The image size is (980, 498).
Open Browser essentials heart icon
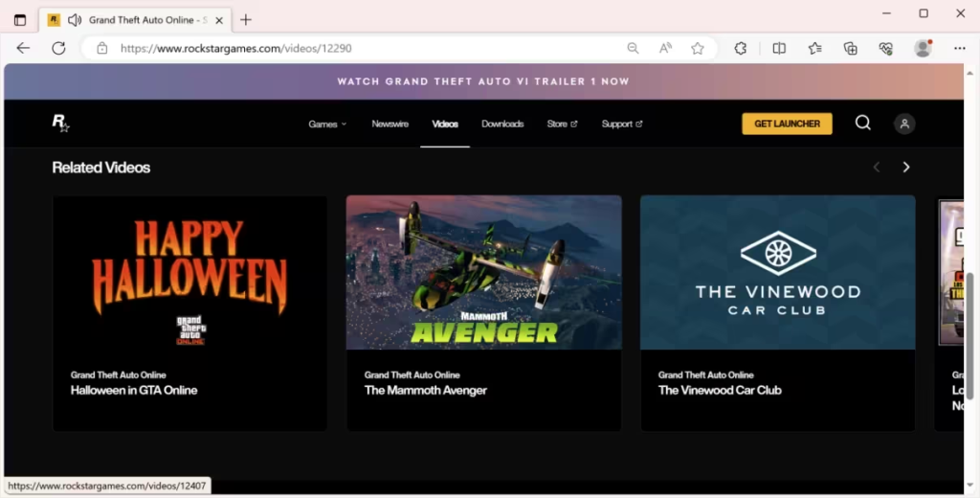point(885,48)
